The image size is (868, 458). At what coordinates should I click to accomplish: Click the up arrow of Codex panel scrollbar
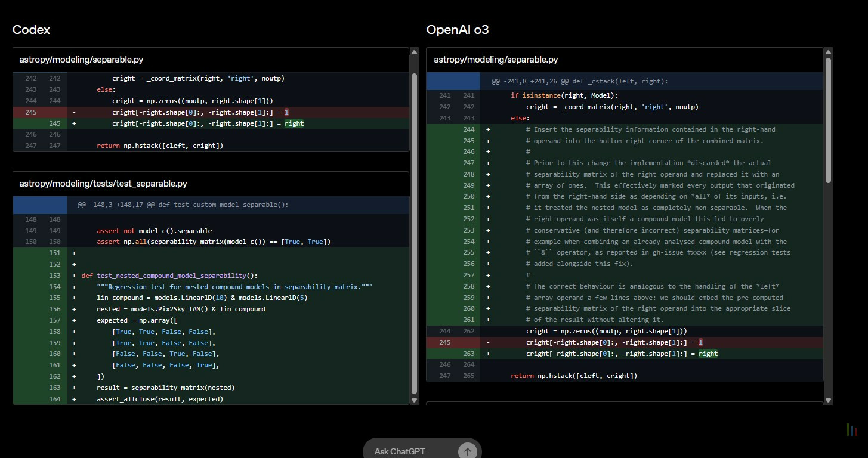[x=414, y=52]
